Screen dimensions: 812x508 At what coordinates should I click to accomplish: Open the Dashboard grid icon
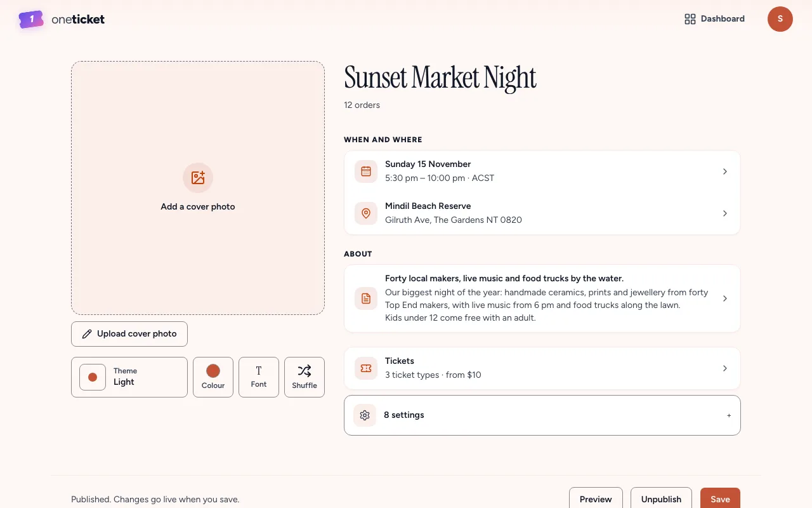(x=690, y=19)
